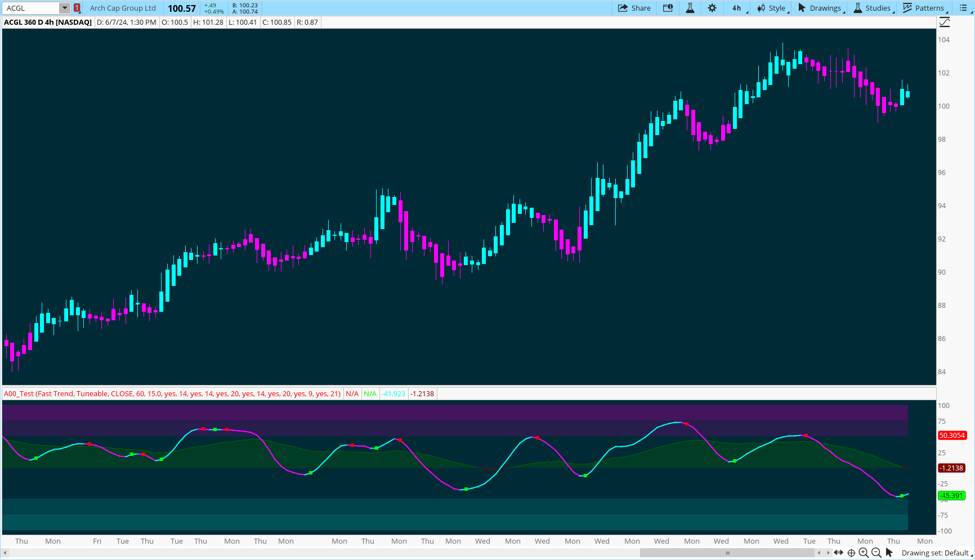975x560 pixels.
Task: Activate the crosshair pan tool icon
Action: click(x=851, y=553)
